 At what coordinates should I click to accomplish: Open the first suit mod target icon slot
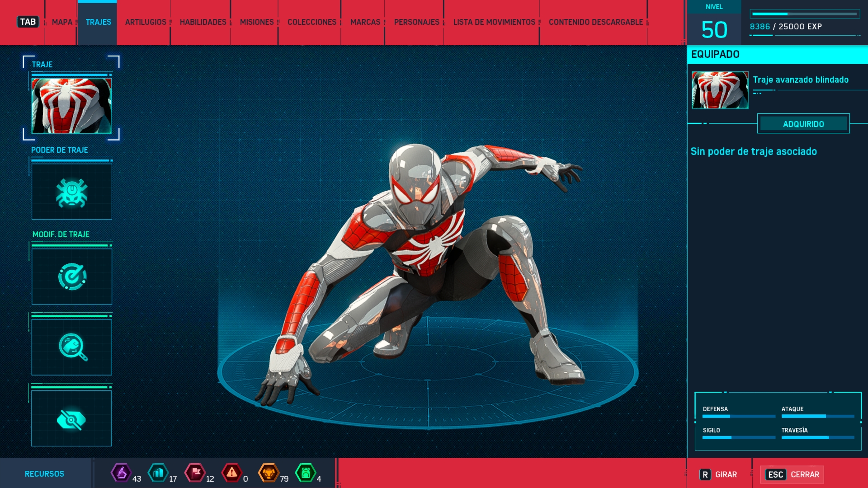pyautogui.click(x=72, y=277)
